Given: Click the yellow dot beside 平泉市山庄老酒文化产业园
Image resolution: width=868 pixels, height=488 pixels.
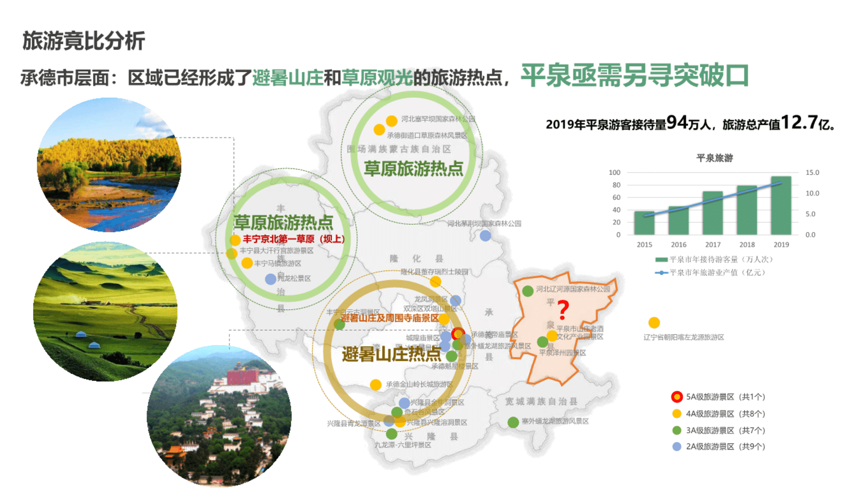Looking at the screenshot, I should (552, 335).
